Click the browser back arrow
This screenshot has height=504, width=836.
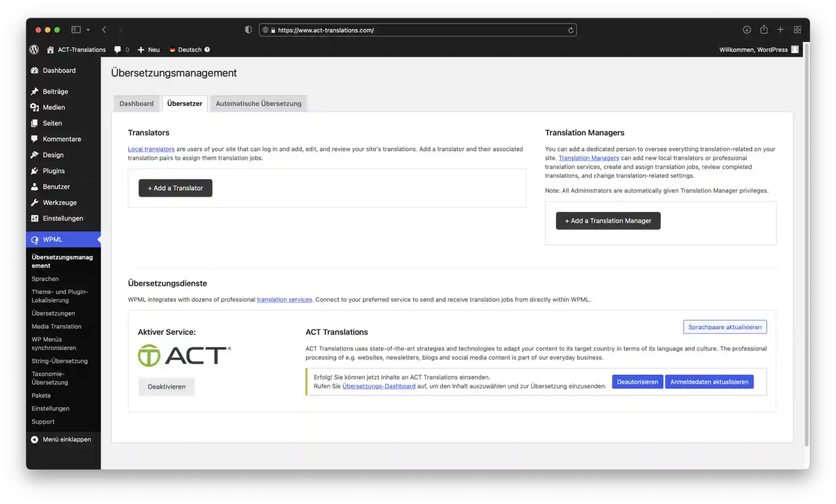(104, 30)
